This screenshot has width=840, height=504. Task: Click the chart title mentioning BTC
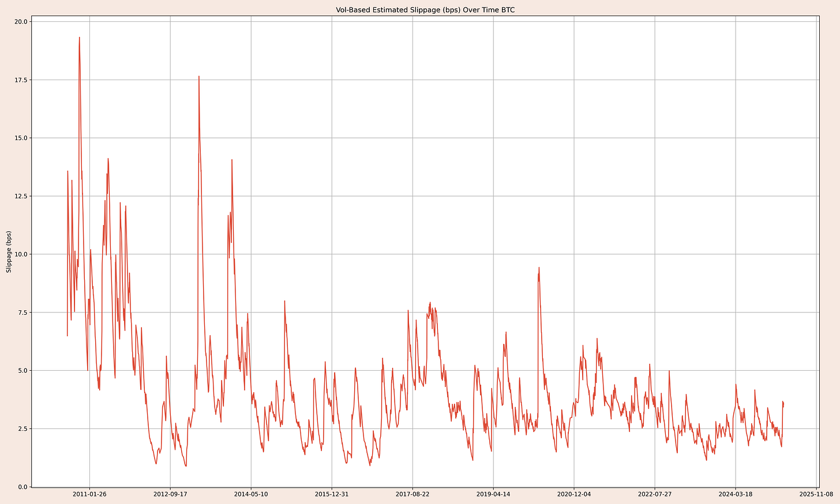425,10
